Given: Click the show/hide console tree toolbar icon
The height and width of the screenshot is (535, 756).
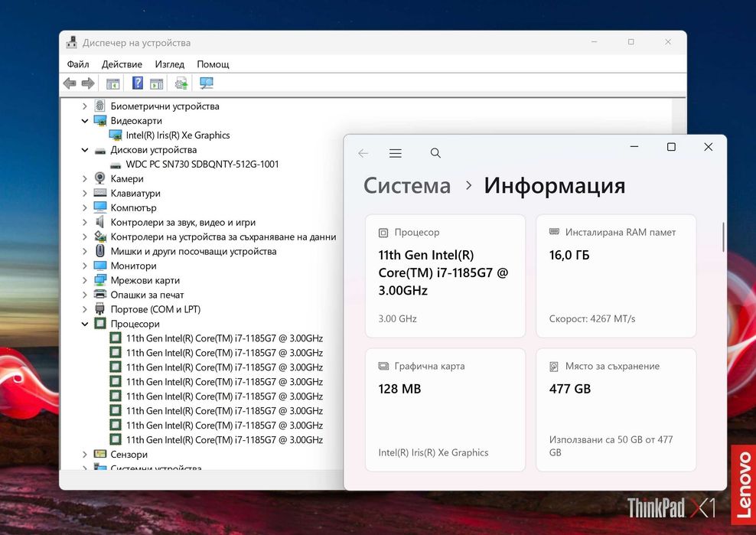Looking at the screenshot, I should click(112, 83).
